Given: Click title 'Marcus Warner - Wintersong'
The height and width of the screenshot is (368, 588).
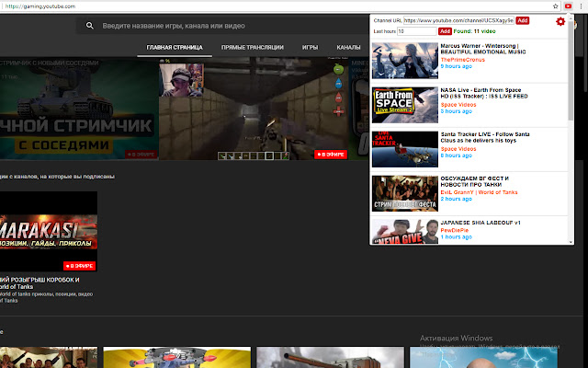Looking at the screenshot, I should click(483, 49).
